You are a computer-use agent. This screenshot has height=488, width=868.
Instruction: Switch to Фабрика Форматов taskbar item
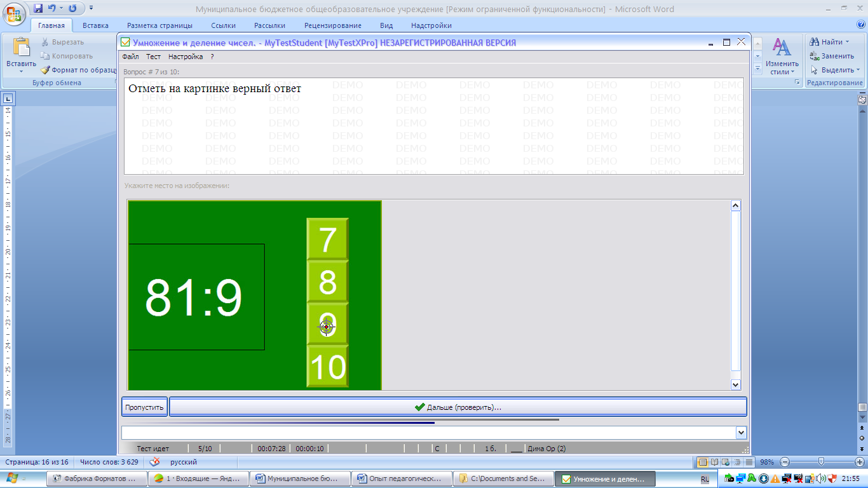pyautogui.click(x=96, y=479)
